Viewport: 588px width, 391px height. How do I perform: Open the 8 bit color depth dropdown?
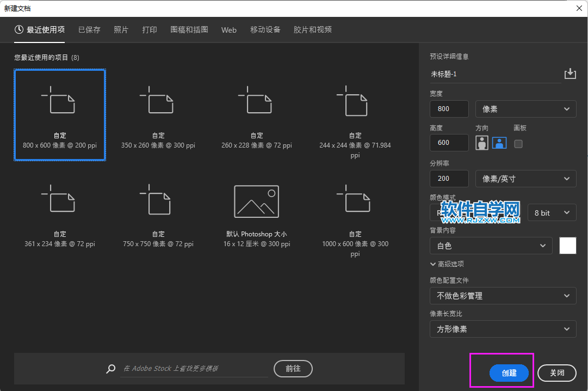point(552,212)
